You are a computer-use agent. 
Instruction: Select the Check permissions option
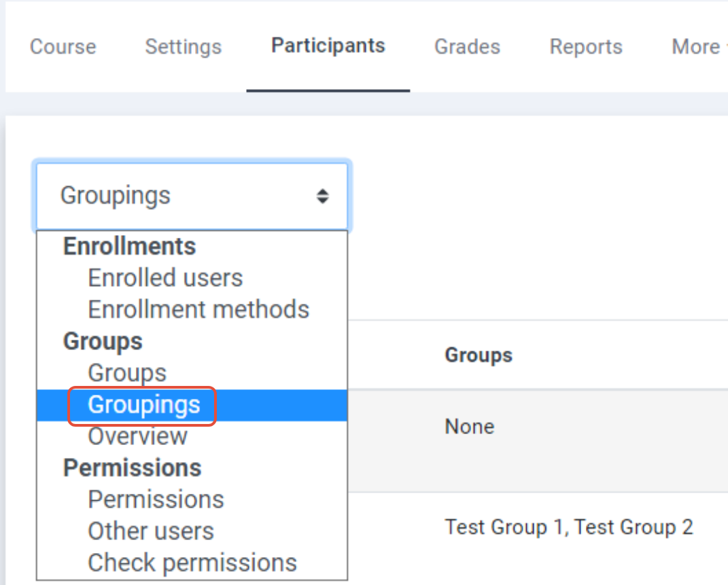click(x=192, y=563)
